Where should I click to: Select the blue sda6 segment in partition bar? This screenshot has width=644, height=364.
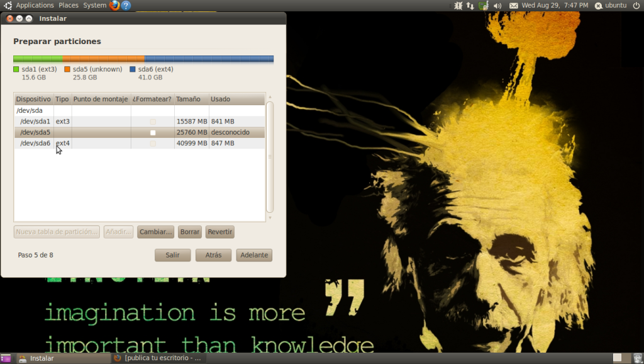209,59
